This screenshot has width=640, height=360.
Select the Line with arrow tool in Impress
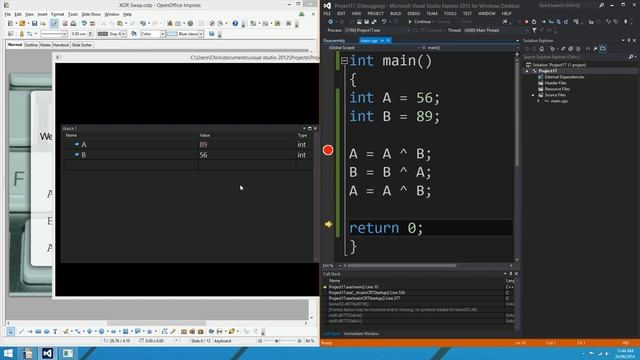click(x=30, y=331)
